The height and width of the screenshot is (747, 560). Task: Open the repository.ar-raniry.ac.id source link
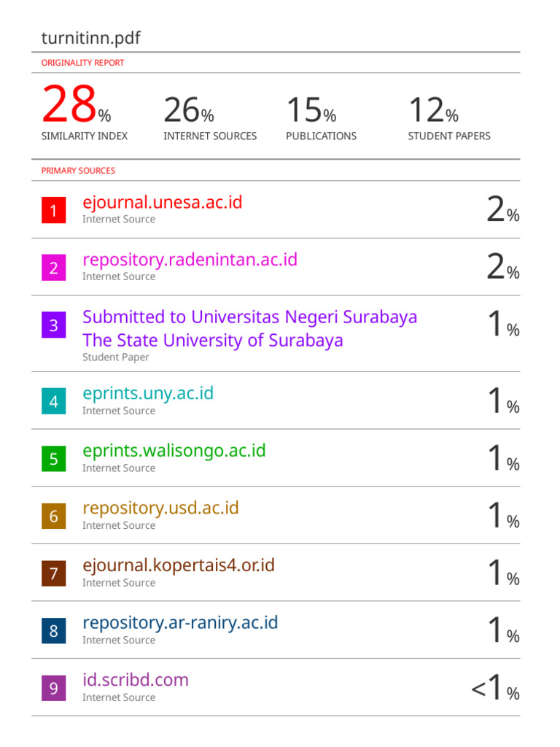(x=180, y=623)
